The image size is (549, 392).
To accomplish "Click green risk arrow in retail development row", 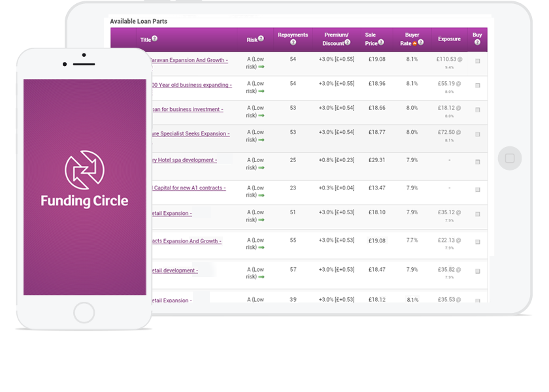I will point(261,277).
